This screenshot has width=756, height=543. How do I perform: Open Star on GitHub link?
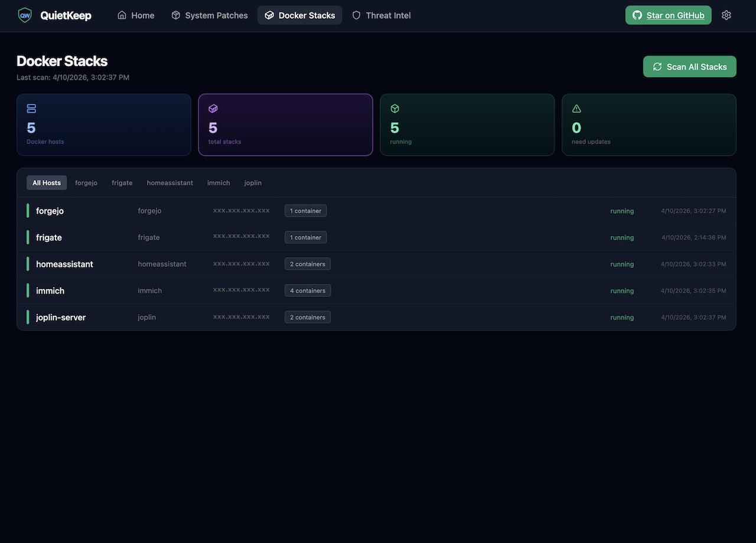point(668,15)
